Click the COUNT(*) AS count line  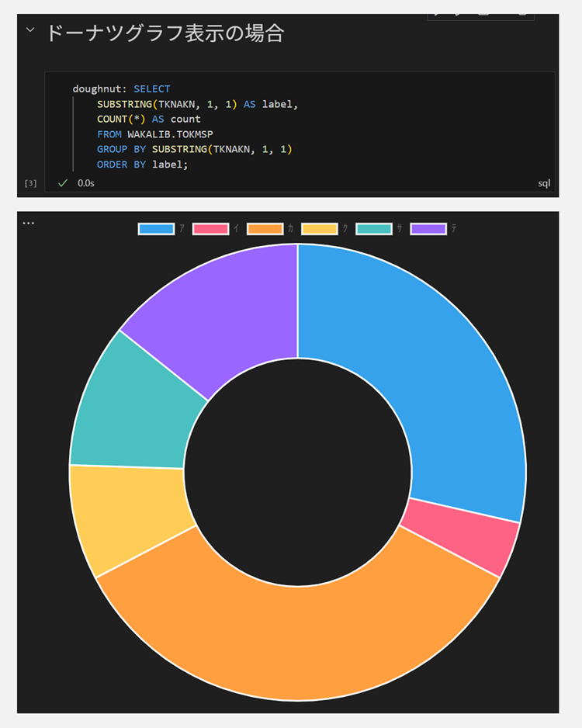[148, 119]
